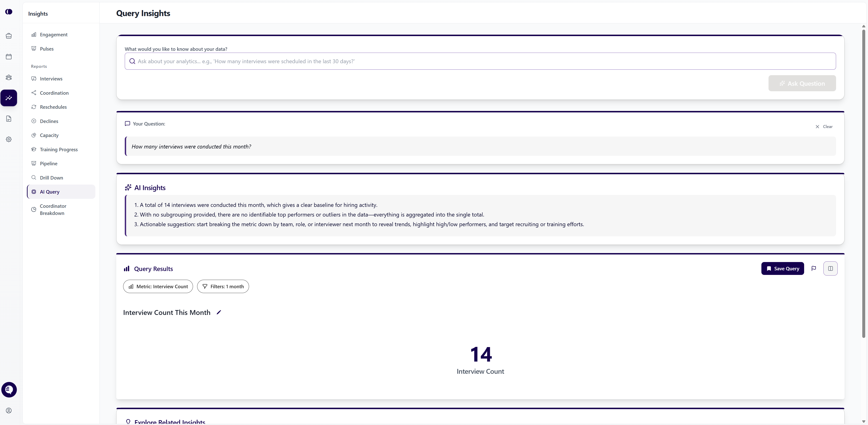
Task: Open the Filters: 1 month selector
Action: 223,286
